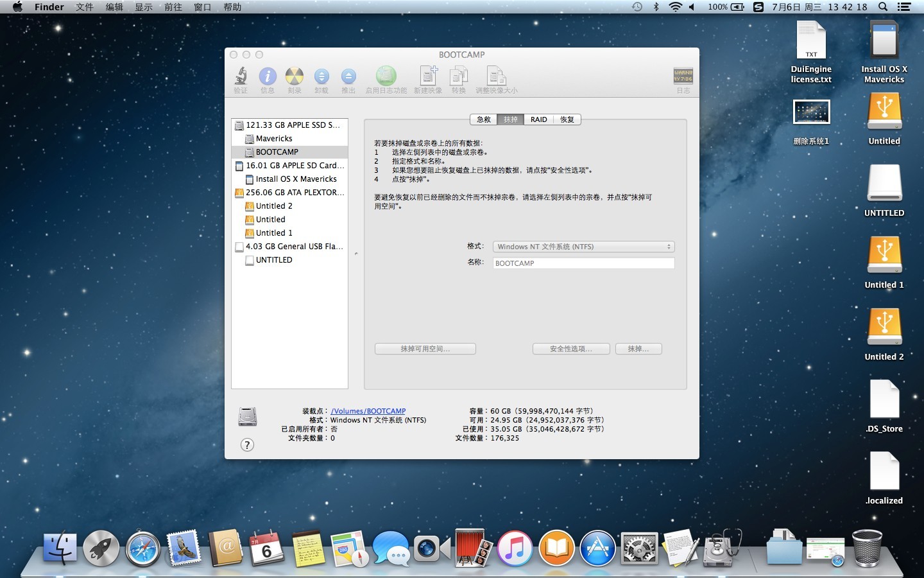Open Mail stamp icon in Dock
The width and height of the screenshot is (924, 578).
(184, 548)
